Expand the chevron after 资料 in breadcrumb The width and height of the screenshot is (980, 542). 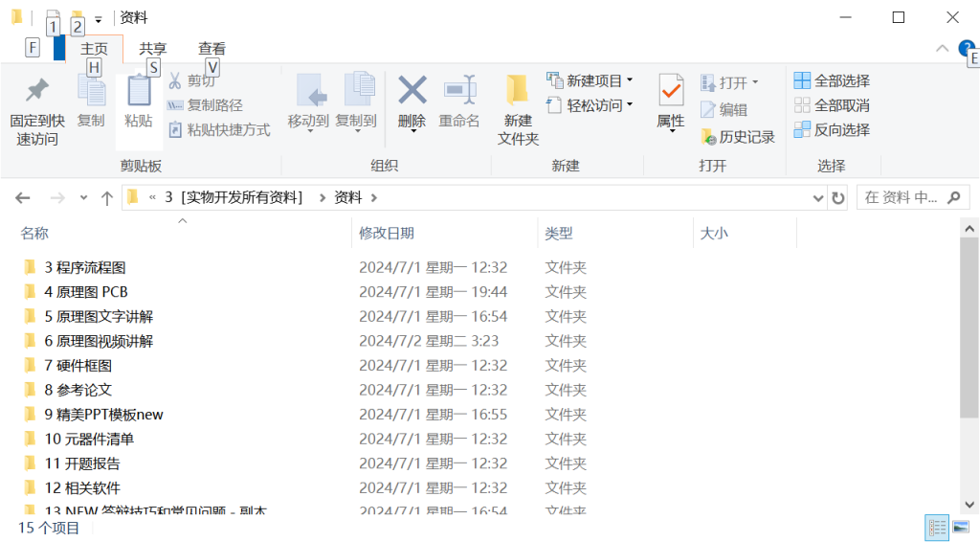(x=374, y=198)
